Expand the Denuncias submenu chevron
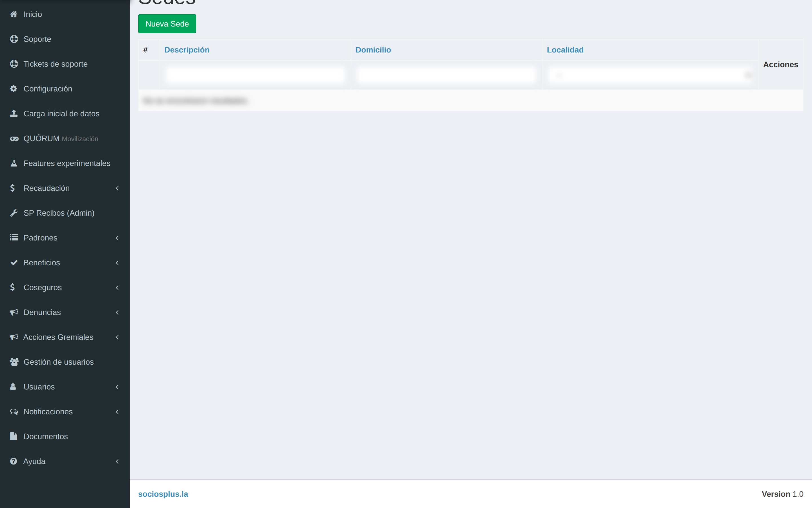This screenshot has width=812, height=508. pyautogui.click(x=117, y=312)
